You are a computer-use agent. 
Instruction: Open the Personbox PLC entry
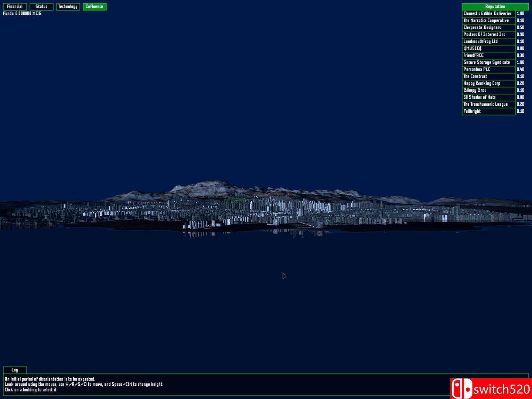488,69
